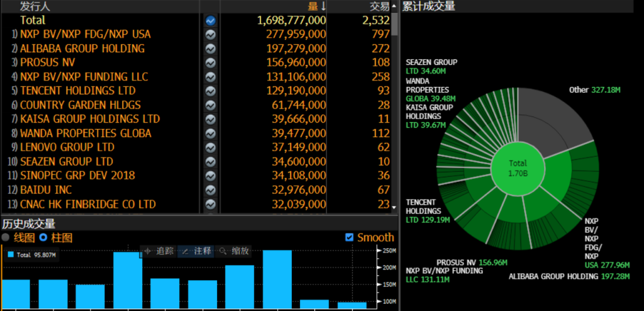644x311 pixels.
Task: Click the chart icon next to BAIDU INC
Action: 210,190
